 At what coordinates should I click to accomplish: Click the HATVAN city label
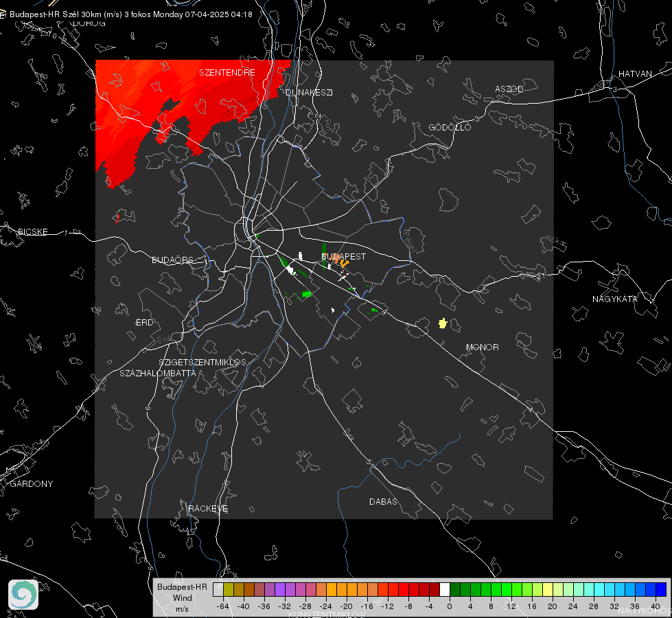(635, 73)
